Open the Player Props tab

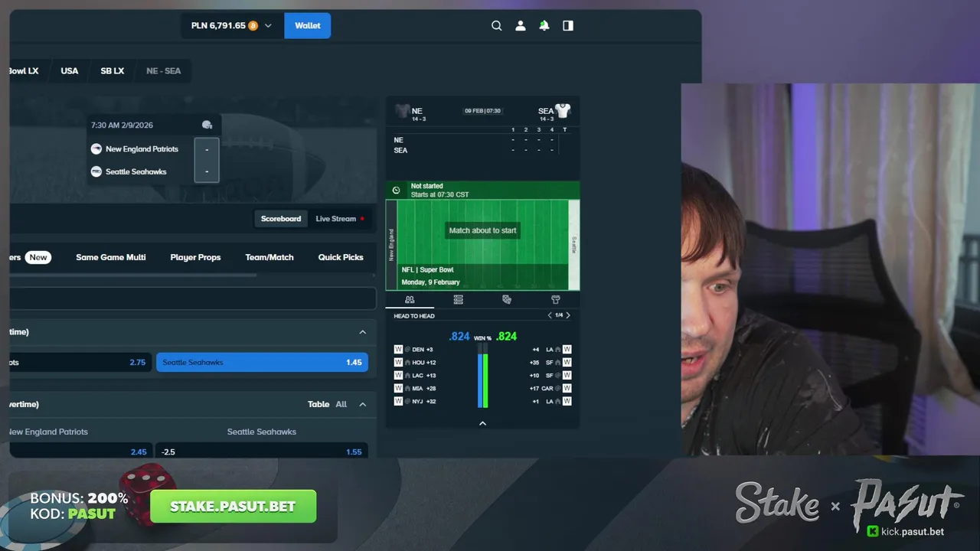(x=195, y=257)
